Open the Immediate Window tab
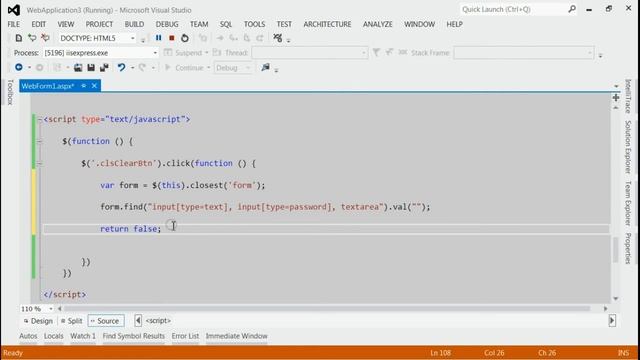Image resolution: width=640 pixels, height=360 pixels. (236, 336)
